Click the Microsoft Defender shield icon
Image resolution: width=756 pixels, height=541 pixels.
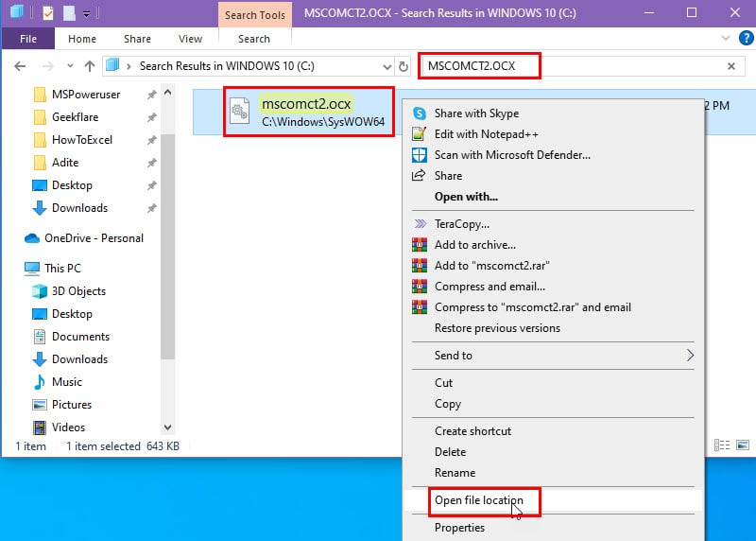point(419,155)
